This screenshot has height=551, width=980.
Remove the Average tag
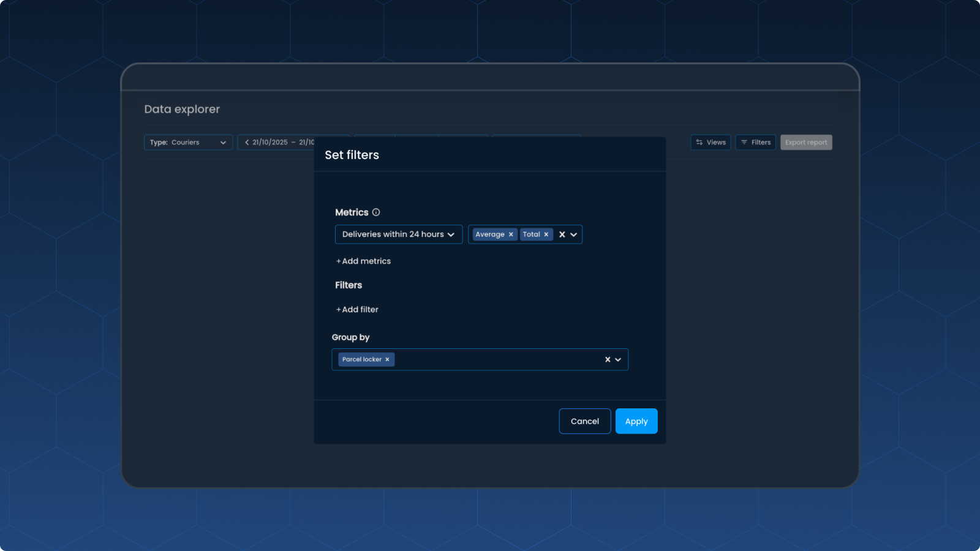pyautogui.click(x=511, y=234)
